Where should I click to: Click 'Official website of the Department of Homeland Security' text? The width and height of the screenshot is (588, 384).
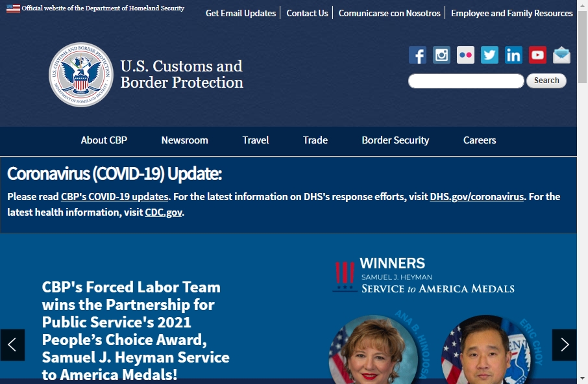click(103, 8)
